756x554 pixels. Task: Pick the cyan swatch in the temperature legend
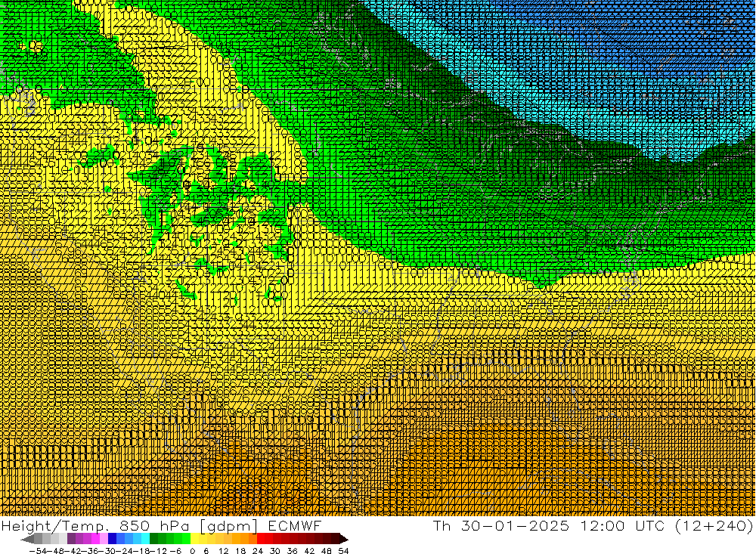pyautogui.click(x=144, y=539)
